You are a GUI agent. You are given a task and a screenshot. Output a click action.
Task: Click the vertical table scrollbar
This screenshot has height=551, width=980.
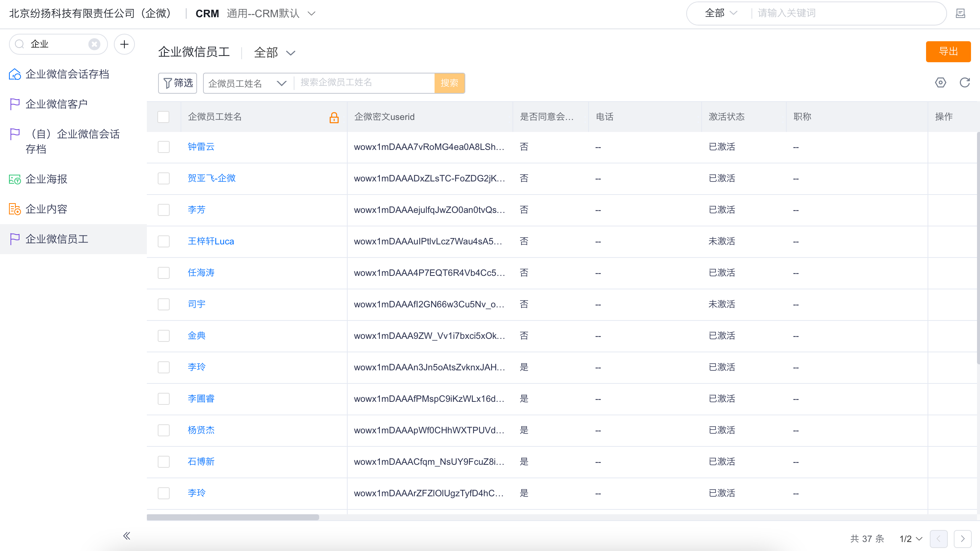click(x=978, y=247)
